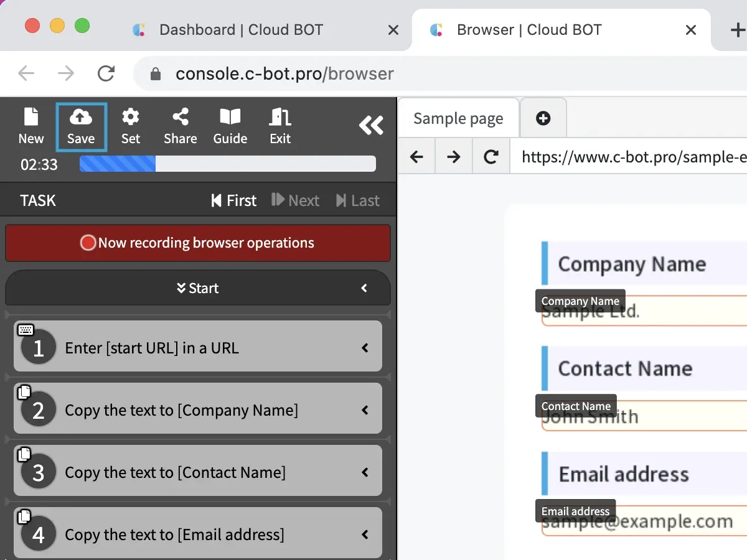Click the inner browser reload icon
747x560 pixels.
(x=491, y=157)
